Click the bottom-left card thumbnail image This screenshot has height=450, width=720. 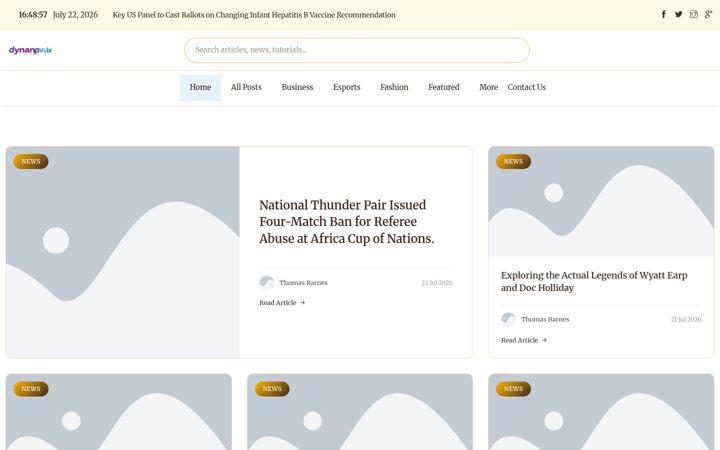click(x=118, y=412)
